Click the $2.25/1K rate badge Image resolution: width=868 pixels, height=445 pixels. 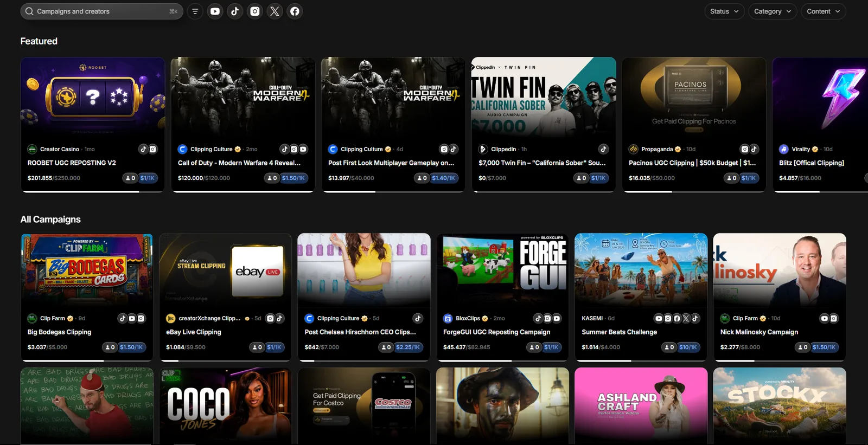pyautogui.click(x=408, y=347)
